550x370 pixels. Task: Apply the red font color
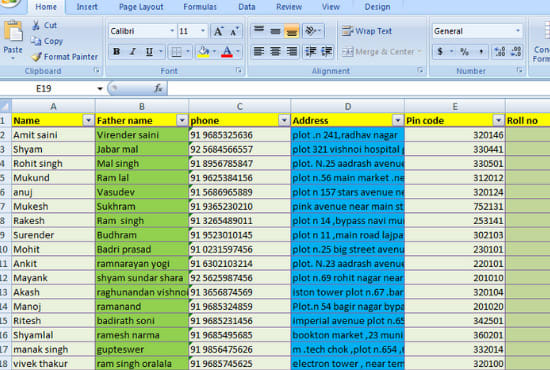coord(227,52)
